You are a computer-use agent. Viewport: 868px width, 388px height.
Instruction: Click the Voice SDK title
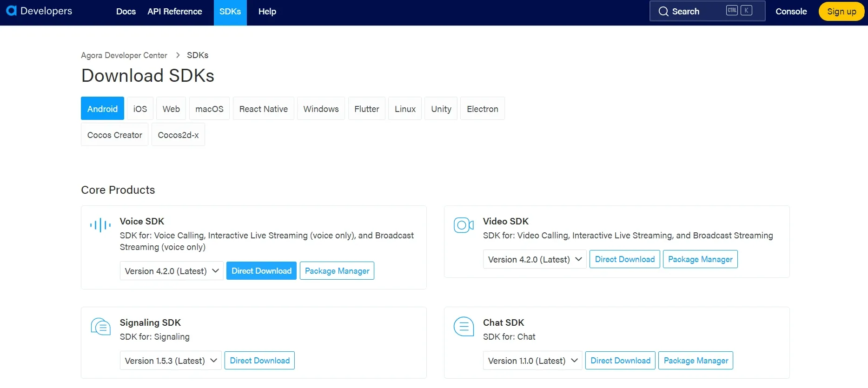pyautogui.click(x=142, y=221)
